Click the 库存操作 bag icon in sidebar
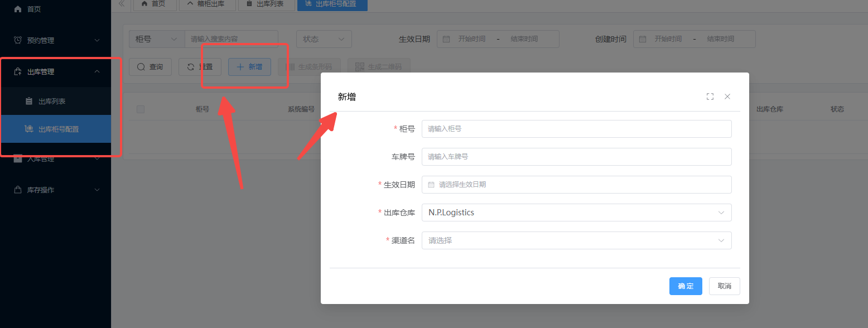868x328 pixels. coord(18,190)
